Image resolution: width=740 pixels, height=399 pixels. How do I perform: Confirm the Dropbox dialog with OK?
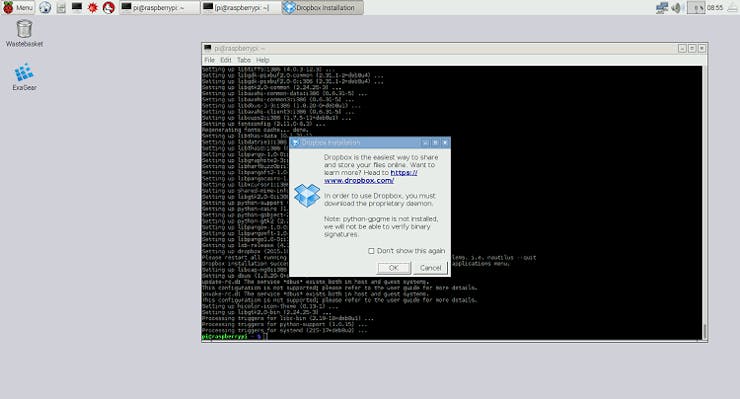tap(394, 268)
